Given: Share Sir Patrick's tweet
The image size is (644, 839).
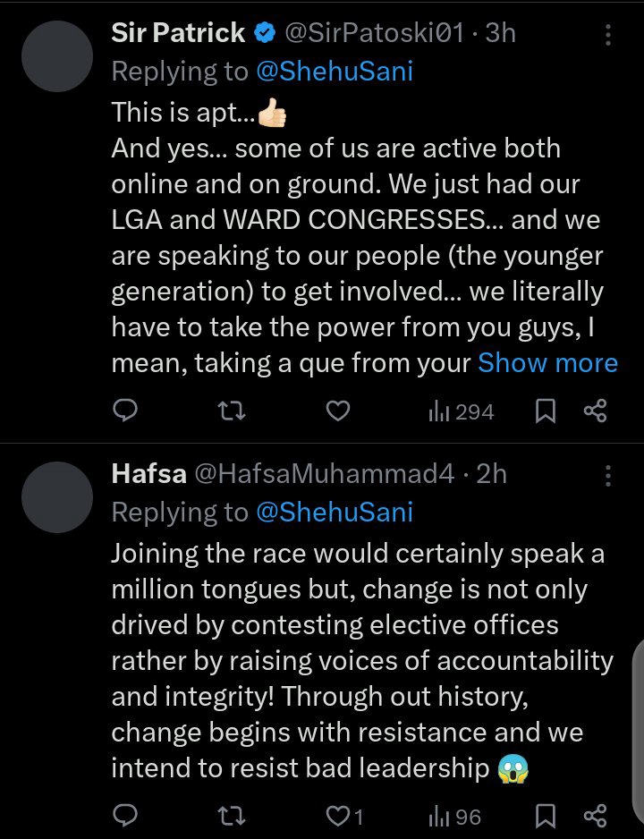Looking at the screenshot, I should pyautogui.click(x=595, y=411).
